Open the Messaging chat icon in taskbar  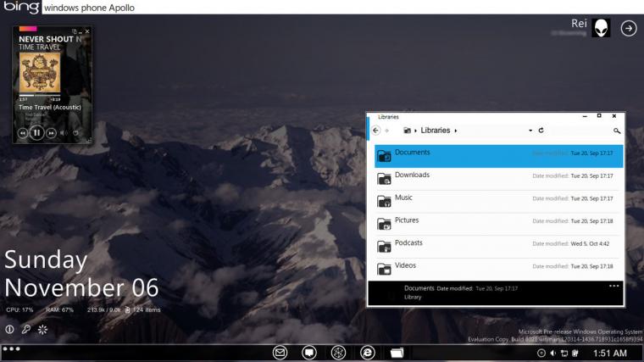coord(308,353)
